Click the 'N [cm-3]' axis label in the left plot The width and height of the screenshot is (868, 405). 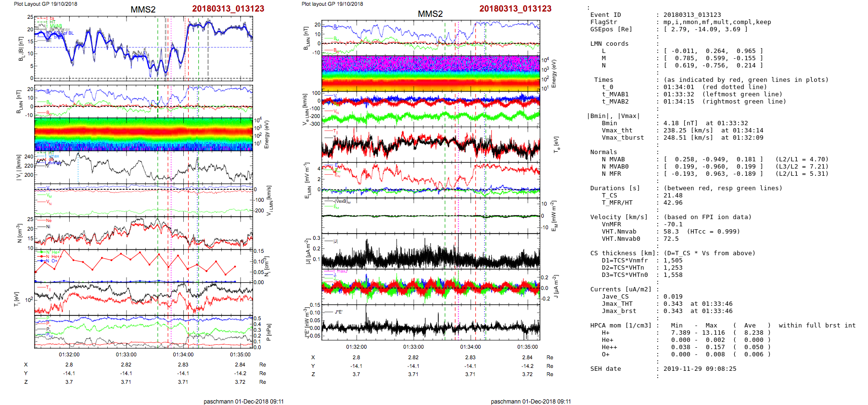point(19,233)
